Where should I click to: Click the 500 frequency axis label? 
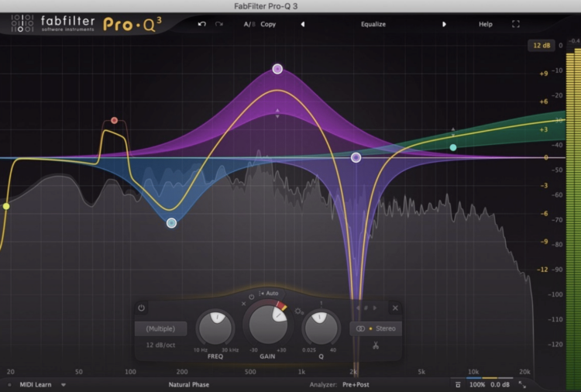click(250, 372)
